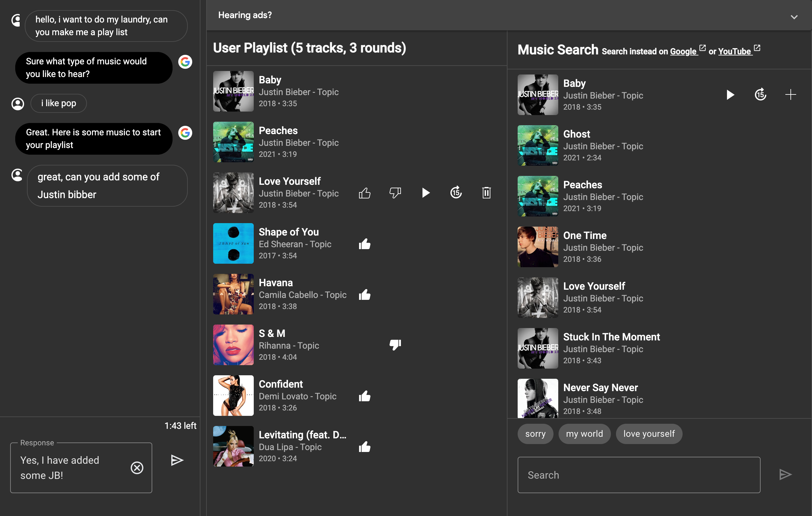This screenshot has height=516, width=812.
Task: Select Shape of You album thumbnail
Action: coord(233,243)
